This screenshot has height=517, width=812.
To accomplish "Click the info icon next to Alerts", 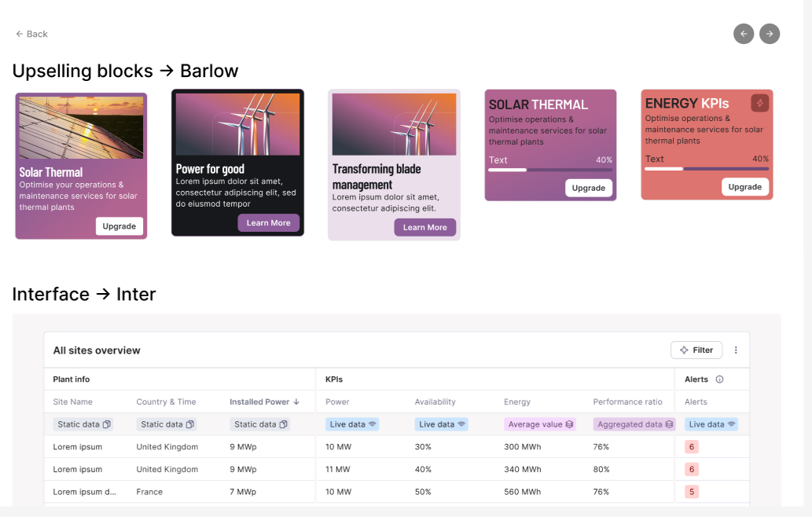I will pos(719,379).
